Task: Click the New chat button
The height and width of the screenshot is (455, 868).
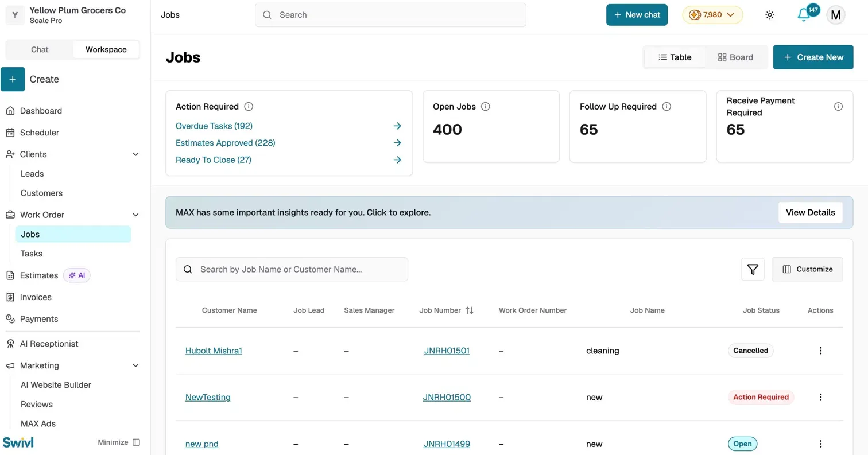Action: [637, 15]
